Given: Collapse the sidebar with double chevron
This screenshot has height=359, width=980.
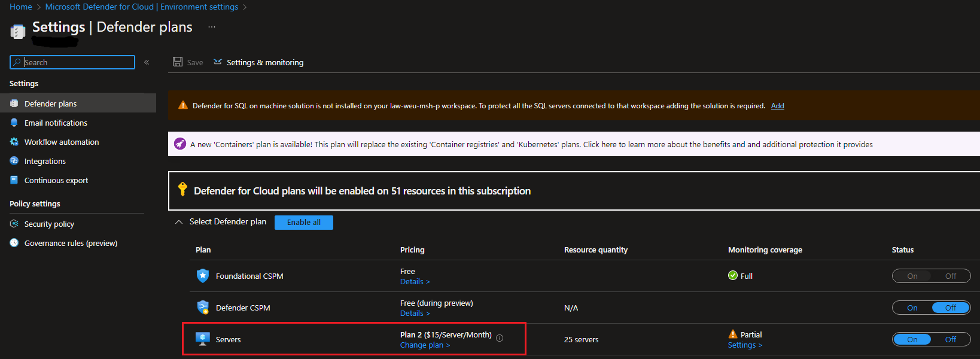Looking at the screenshot, I should (147, 62).
